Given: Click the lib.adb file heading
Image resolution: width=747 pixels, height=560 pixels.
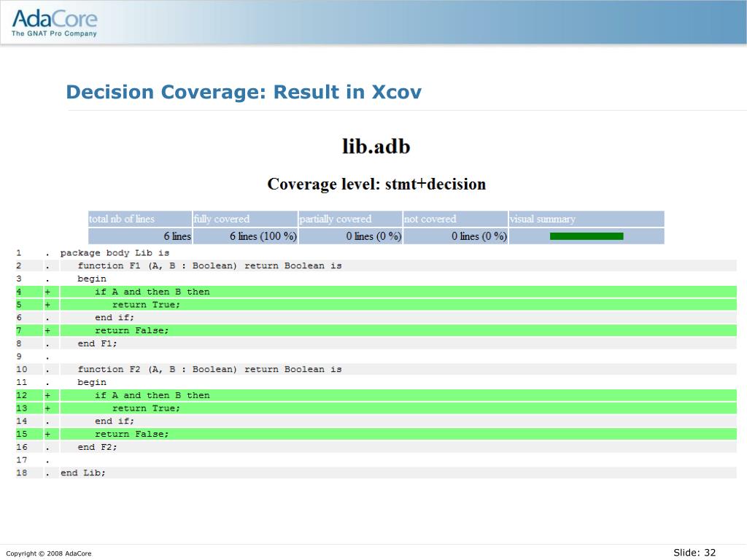Looking at the screenshot, I should [376, 147].
